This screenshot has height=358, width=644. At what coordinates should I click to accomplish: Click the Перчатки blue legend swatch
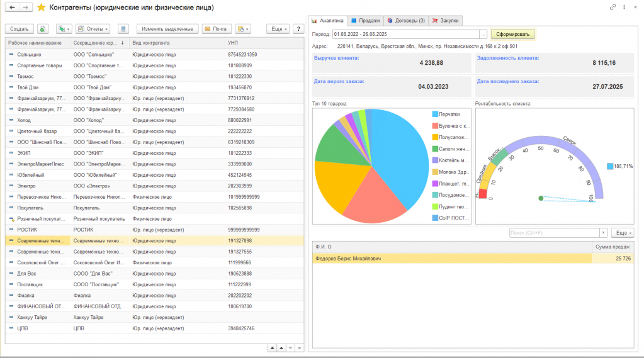pyautogui.click(x=435, y=114)
